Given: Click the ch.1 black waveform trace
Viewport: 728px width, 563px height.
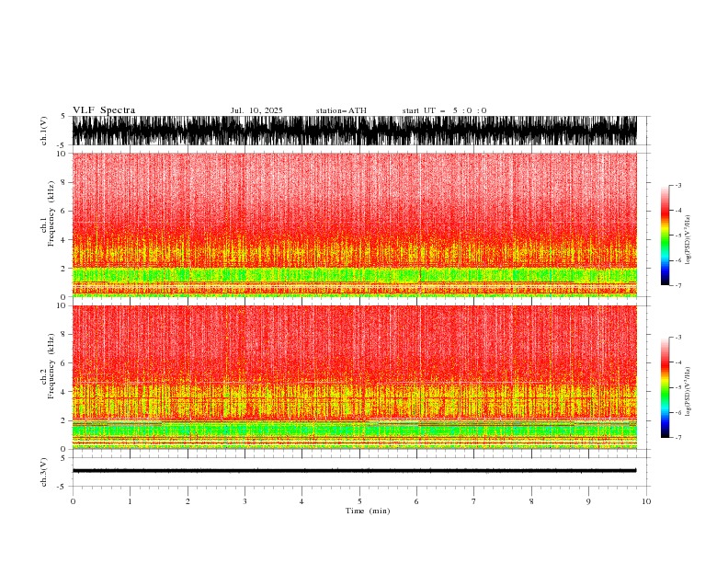Looking at the screenshot, I should pyautogui.click(x=355, y=131).
